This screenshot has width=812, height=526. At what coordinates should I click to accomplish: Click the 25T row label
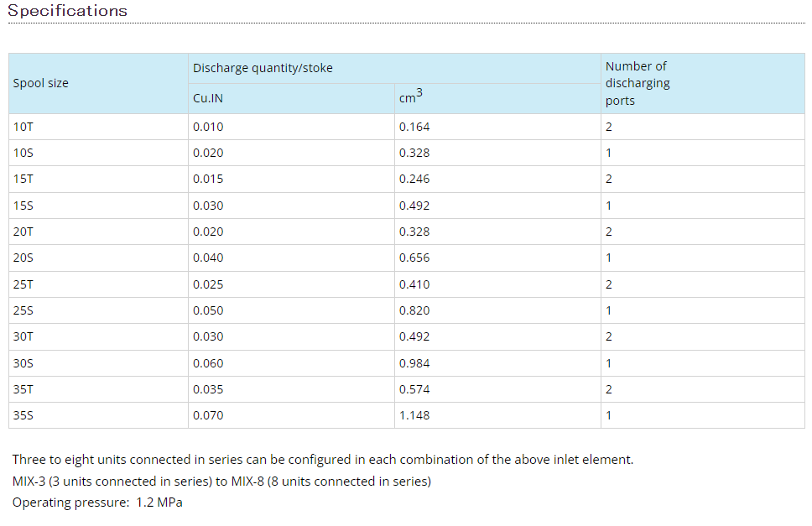tap(23, 284)
